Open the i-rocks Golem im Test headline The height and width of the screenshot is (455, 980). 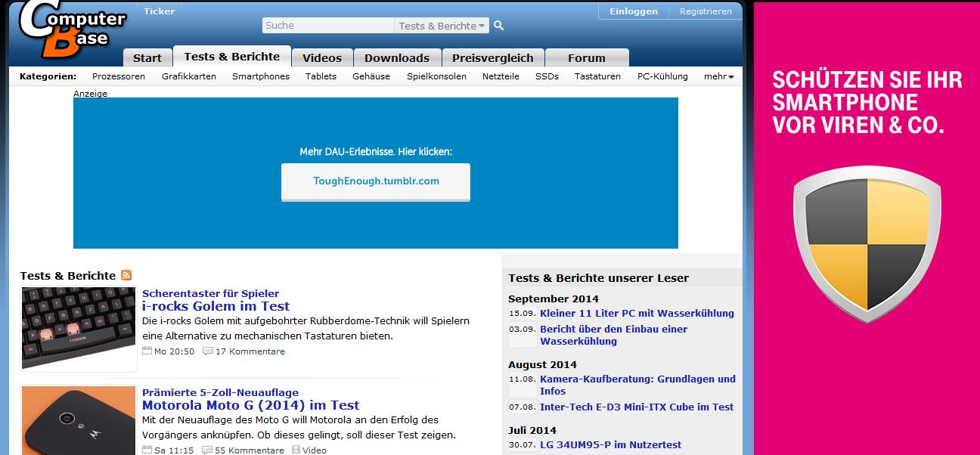point(216,306)
